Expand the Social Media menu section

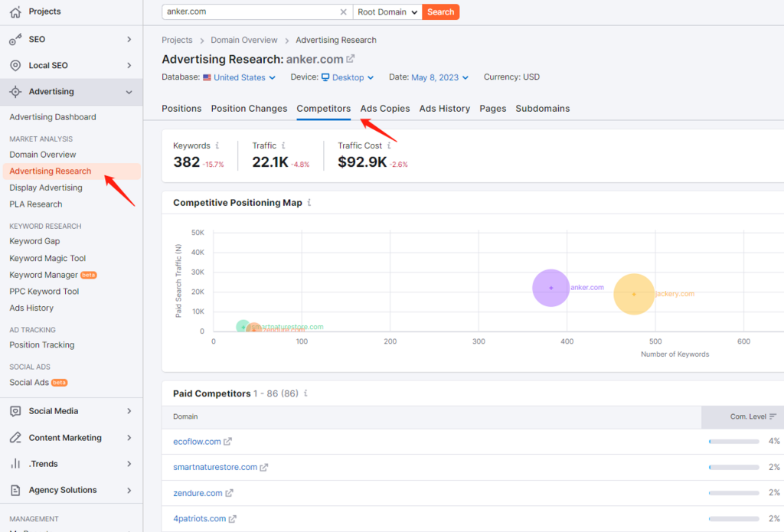pyautogui.click(x=129, y=411)
